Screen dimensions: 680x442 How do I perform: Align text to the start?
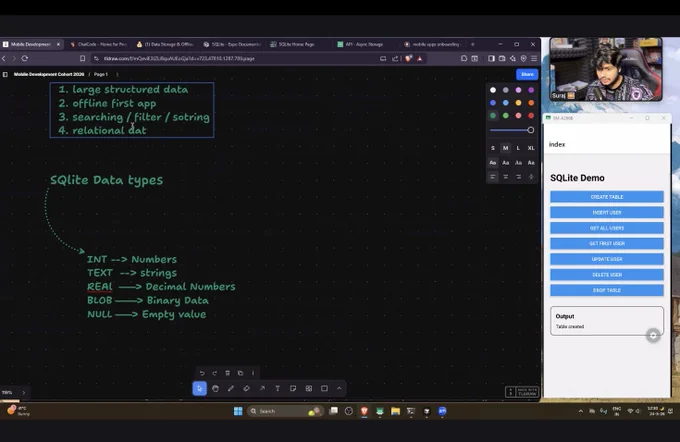(493, 177)
